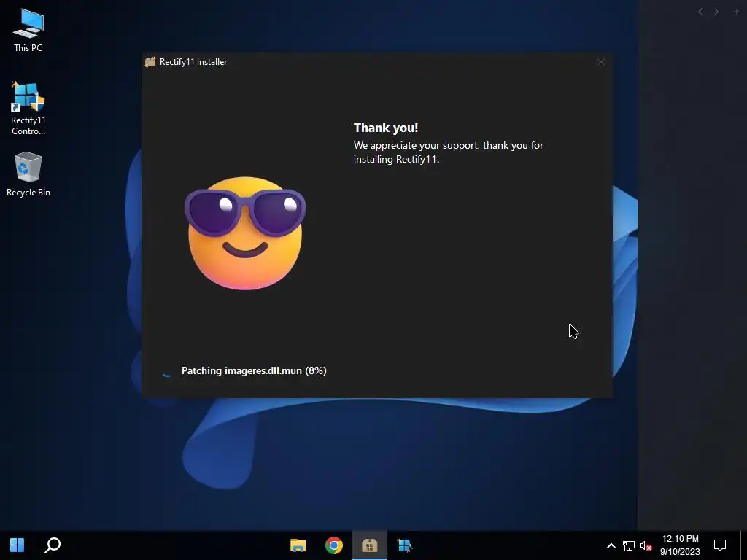Click the loading spinner beside patching status

coord(166,370)
